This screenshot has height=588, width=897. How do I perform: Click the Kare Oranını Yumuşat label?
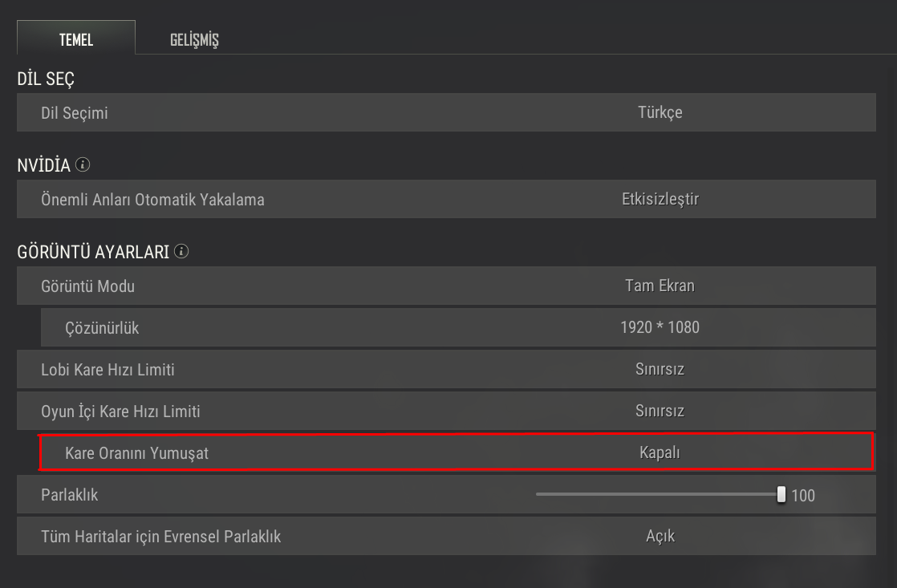tap(136, 453)
